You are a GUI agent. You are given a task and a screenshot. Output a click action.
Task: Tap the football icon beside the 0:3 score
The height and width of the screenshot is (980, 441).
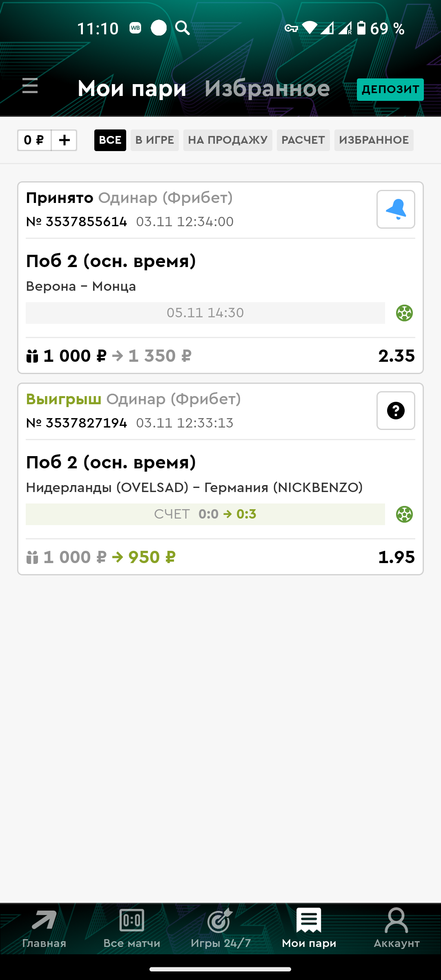404,514
